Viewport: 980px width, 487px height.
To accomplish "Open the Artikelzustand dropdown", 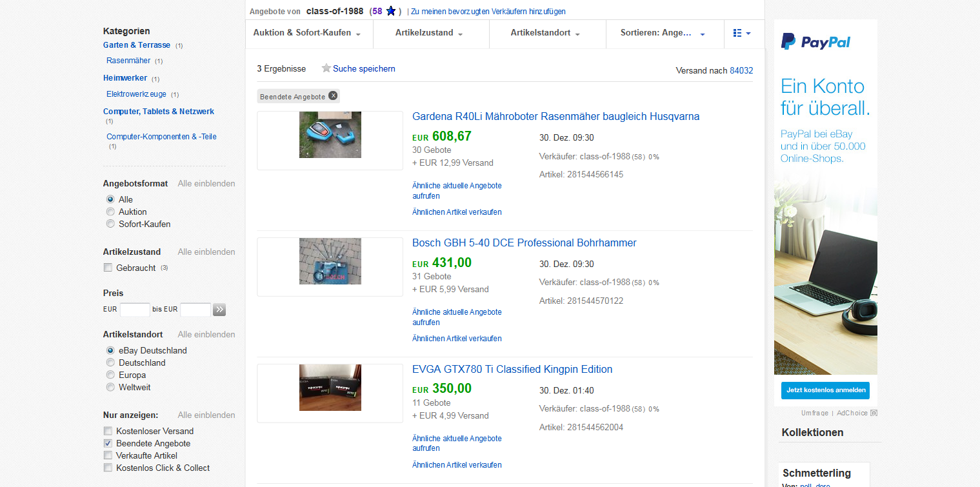I will [429, 33].
